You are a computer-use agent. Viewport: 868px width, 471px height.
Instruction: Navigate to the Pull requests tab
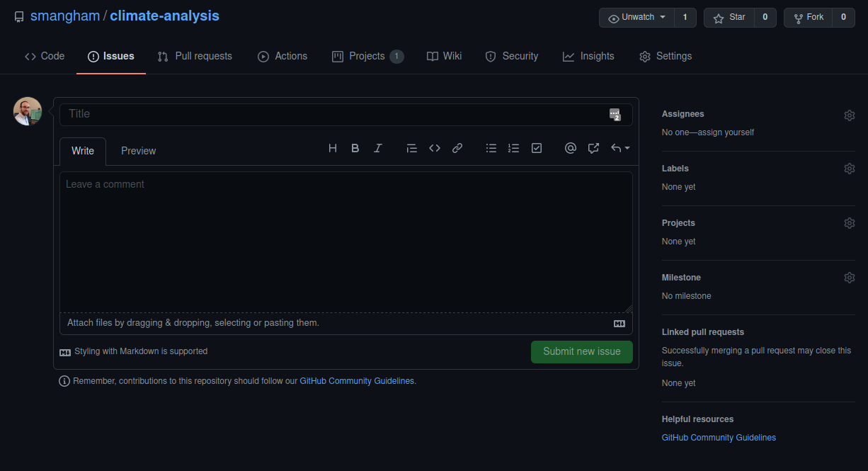click(195, 56)
